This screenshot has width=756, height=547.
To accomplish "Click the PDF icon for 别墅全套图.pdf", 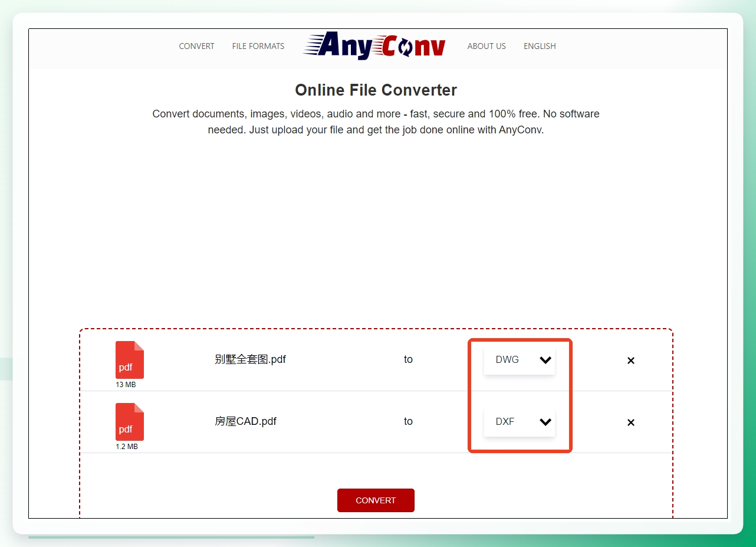I will click(x=130, y=360).
